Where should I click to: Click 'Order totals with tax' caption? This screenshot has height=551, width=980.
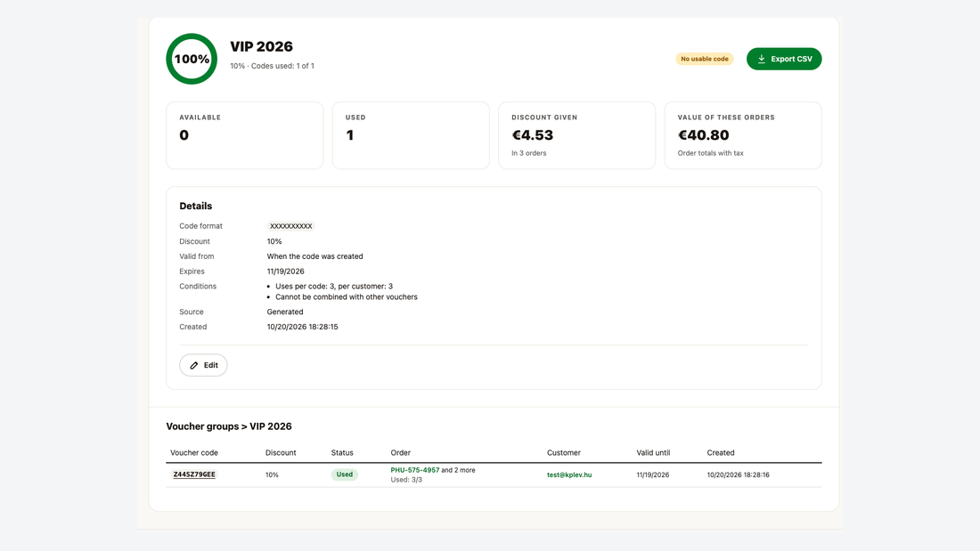click(x=711, y=153)
